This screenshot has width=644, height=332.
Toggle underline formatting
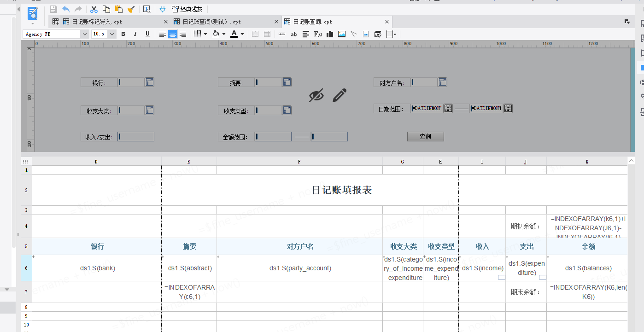(147, 34)
